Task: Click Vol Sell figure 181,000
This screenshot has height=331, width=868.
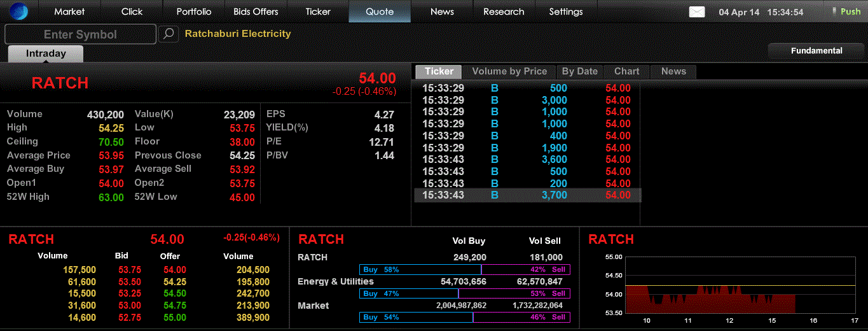Action: 546,257
